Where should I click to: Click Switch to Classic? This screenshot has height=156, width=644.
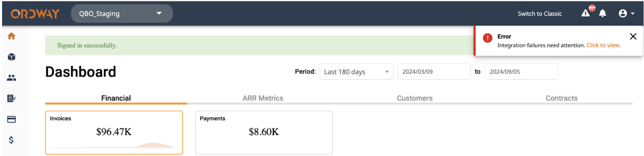tap(540, 14)
